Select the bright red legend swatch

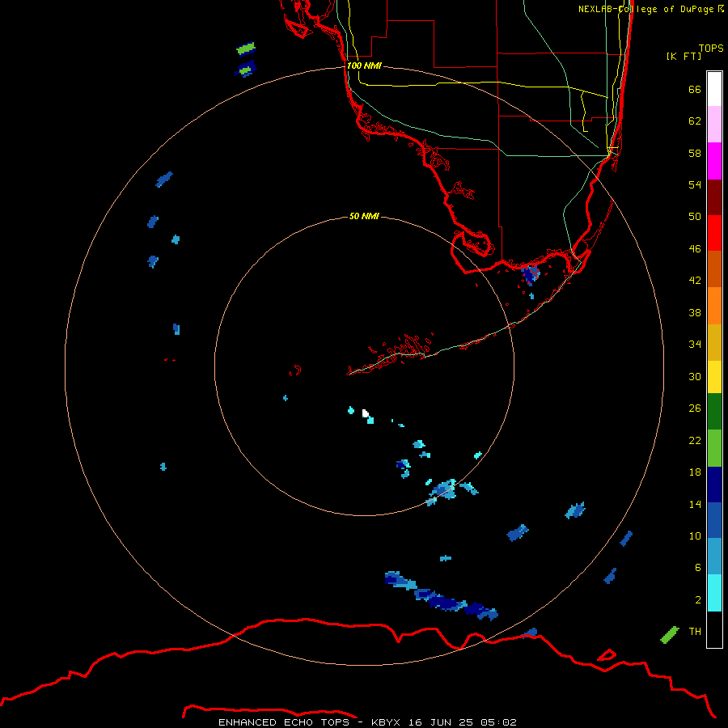click(714, 233)
